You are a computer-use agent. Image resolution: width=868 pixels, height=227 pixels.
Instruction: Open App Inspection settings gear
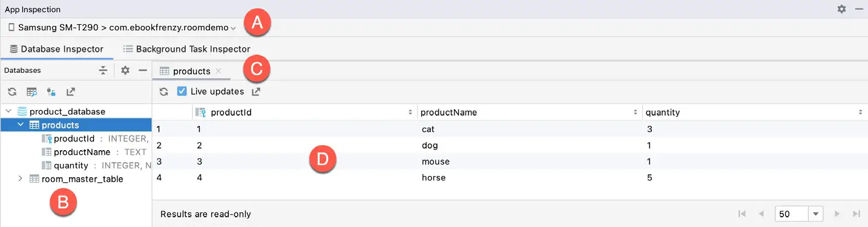pos(842,10)
